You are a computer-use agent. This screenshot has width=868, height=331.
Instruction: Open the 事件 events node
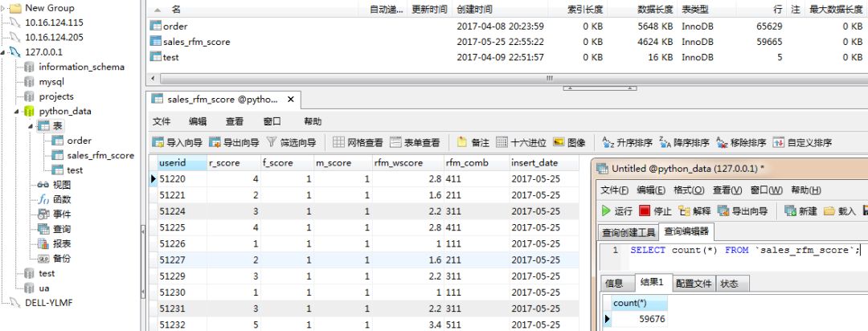point(61,215)
